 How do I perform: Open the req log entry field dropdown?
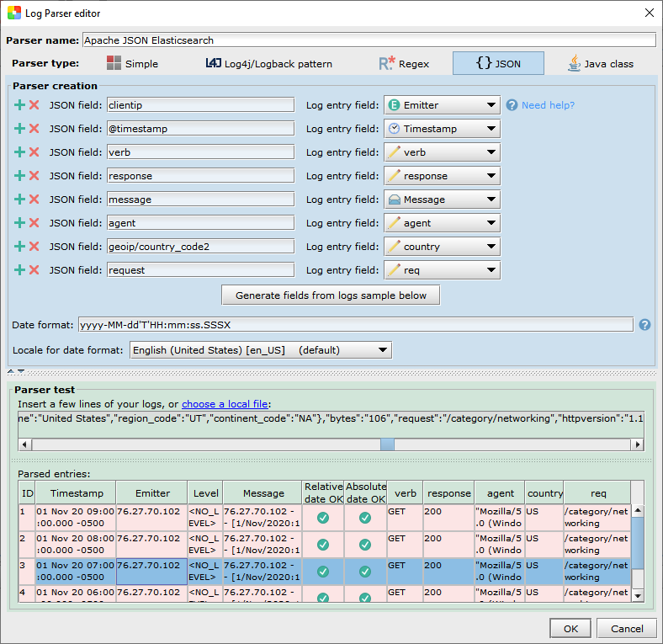443,270
